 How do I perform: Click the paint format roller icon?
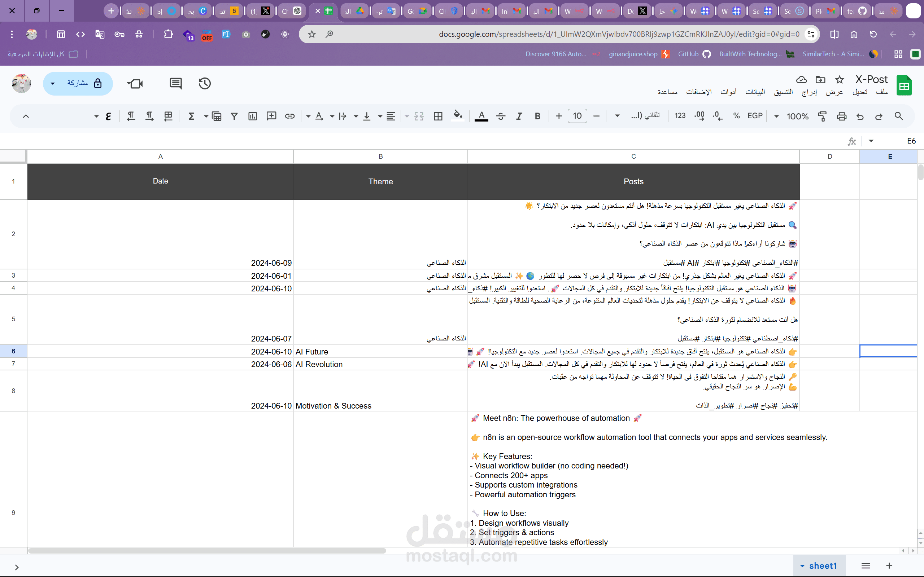[x=823, y=116]
